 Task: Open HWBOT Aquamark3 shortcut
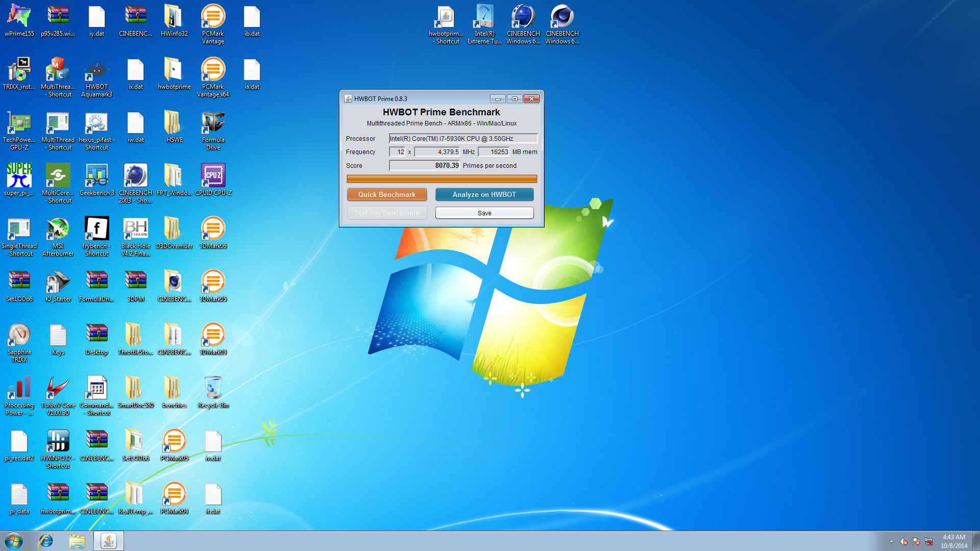[x=96, y=77]
